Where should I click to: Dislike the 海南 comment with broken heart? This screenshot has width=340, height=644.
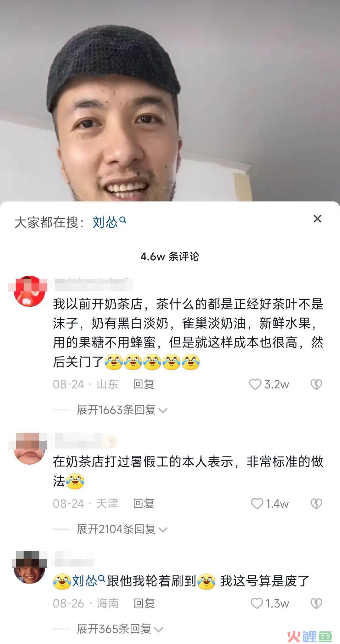(x=316, y=603)
